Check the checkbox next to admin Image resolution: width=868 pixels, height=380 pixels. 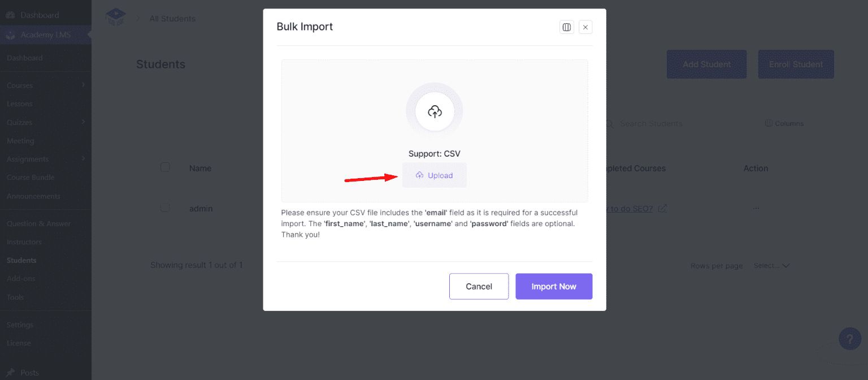[x=165, y=208]
